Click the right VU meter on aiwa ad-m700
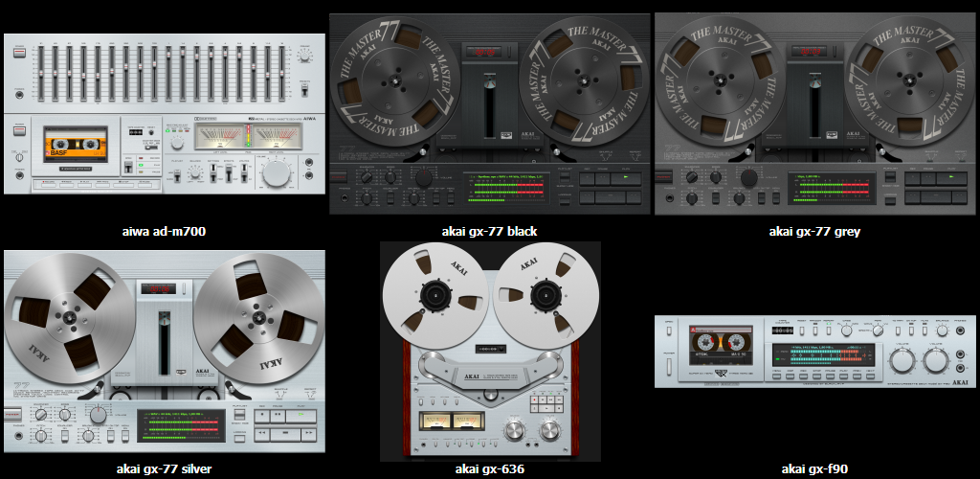Image resolution: width=980 pixels, height=479 pixels. coord(278,136)
